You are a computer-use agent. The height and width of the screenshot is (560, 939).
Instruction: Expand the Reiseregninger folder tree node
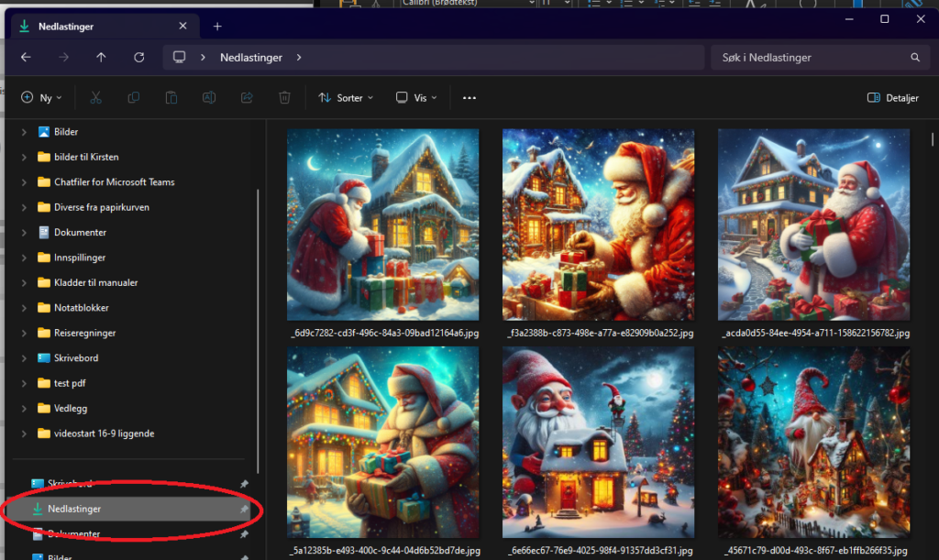[x=25, y=334]
